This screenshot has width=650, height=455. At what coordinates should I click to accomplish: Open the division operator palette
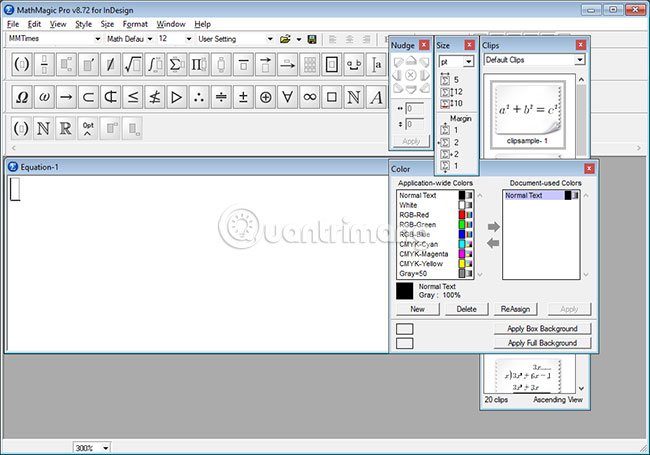coord(221,97)
